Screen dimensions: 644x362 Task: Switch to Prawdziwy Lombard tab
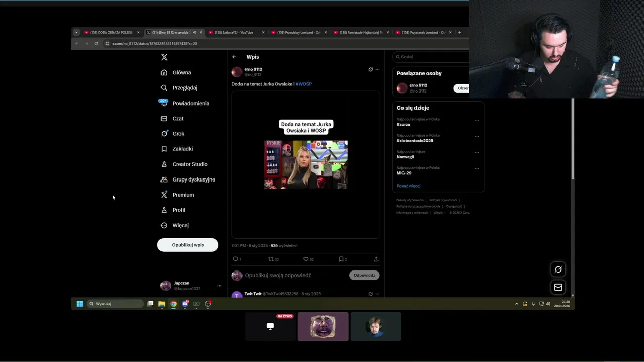click(x=299, y=32)
